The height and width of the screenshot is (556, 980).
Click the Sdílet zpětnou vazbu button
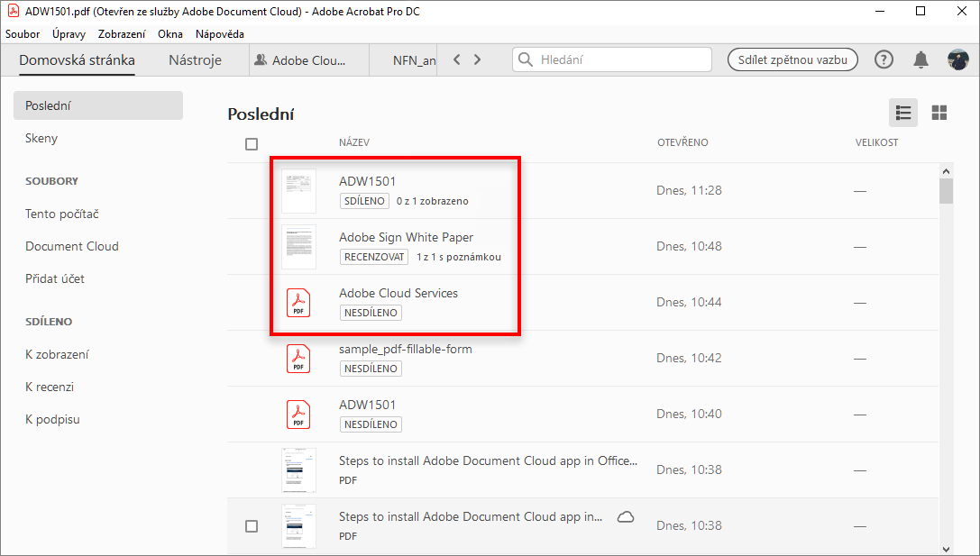pos(792,59)
